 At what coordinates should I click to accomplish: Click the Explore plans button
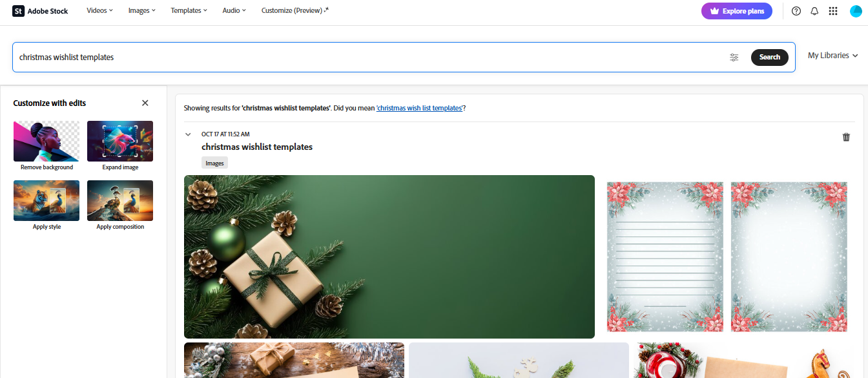click(737, 11)
